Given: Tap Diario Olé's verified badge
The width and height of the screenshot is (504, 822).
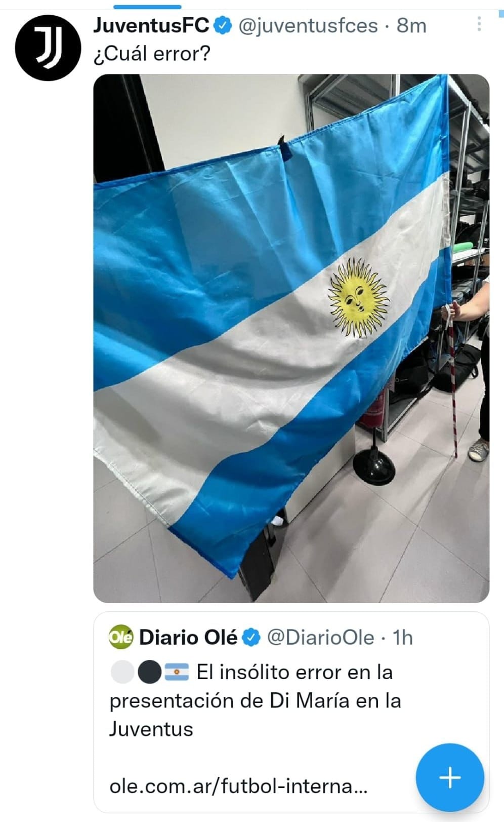Looking at the screenshot, I should pos(251,638).
